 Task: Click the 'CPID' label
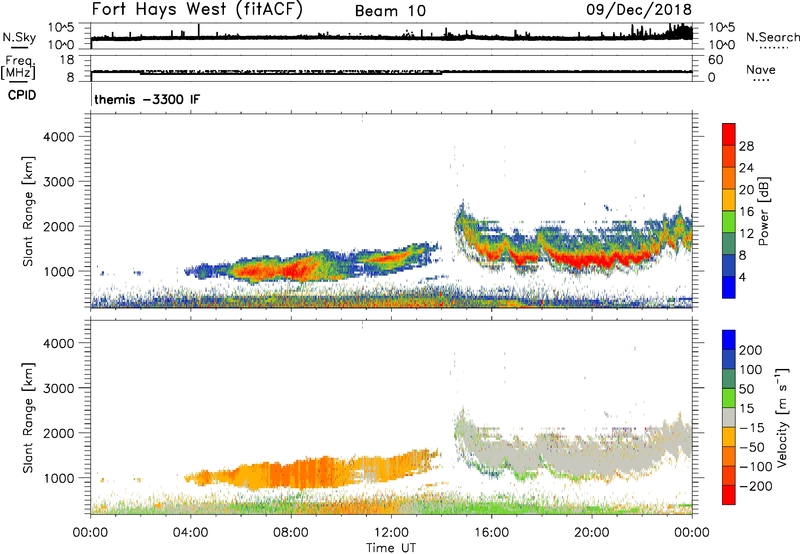pyautogui.click(x=22, y=95)
